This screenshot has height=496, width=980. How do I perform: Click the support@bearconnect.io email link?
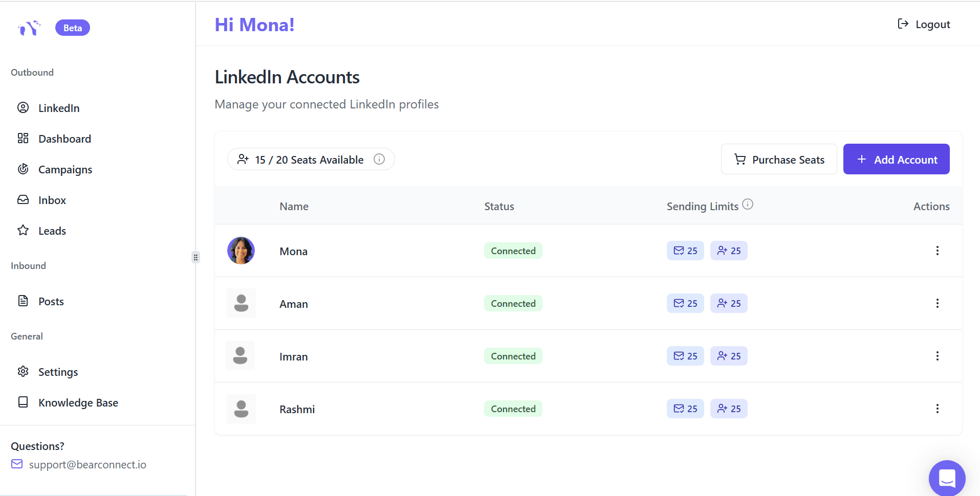pos(88,464)
